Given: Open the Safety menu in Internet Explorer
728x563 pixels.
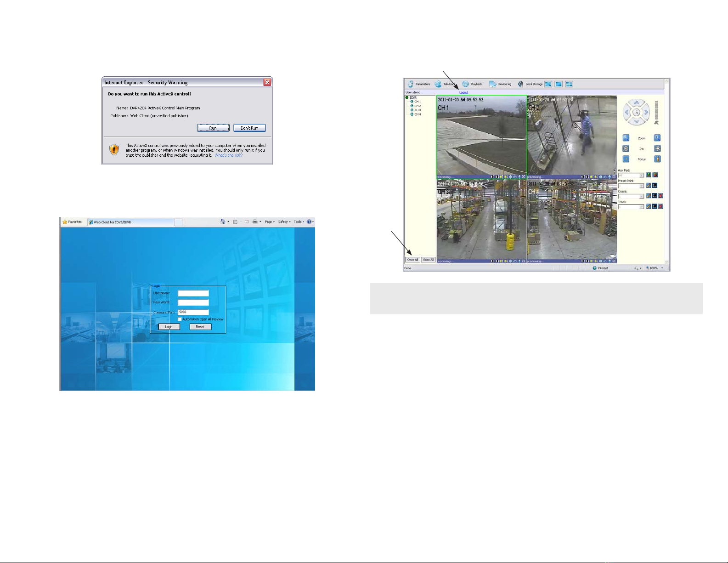Looking at the screenshot, I should [284, 222].
